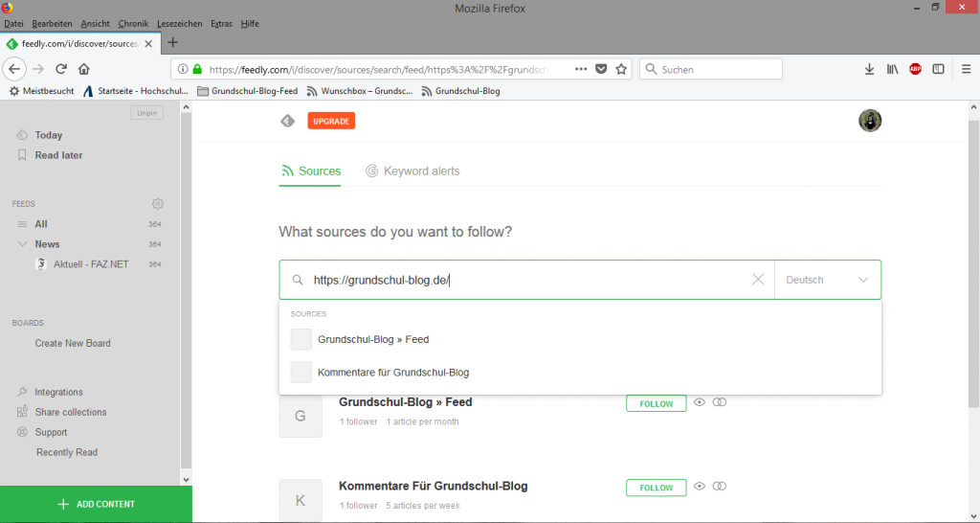Click the green ADD CONTENT button
The image size is (980, 523).
97,504
